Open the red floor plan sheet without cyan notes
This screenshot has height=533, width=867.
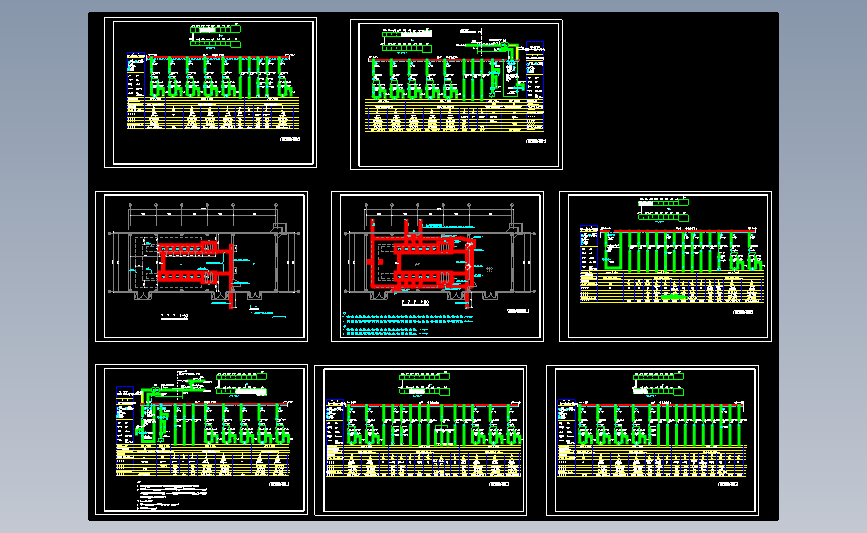[201, 266]
